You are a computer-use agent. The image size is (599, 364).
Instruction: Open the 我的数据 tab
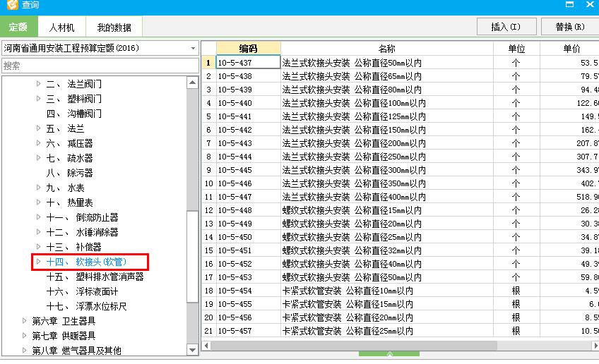(x=114, y=27)
